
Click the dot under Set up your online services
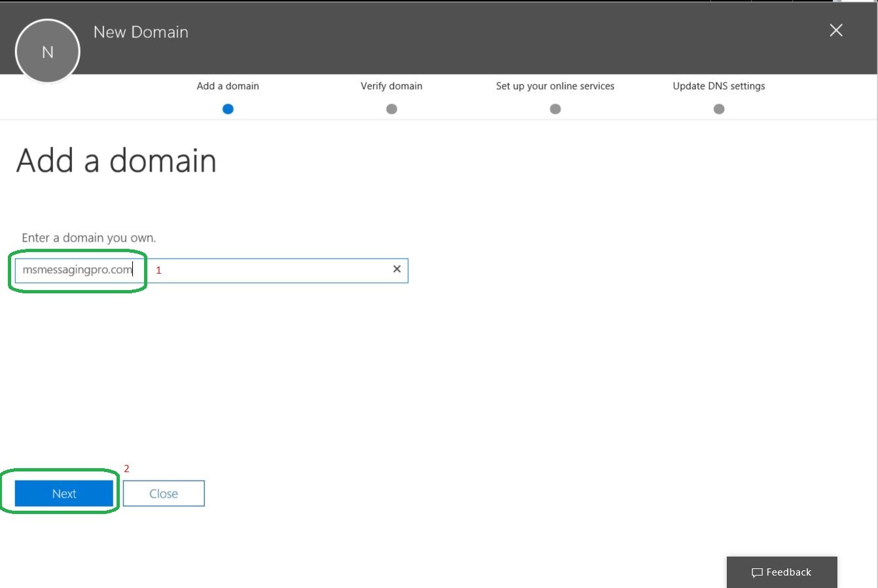point(555,109)
